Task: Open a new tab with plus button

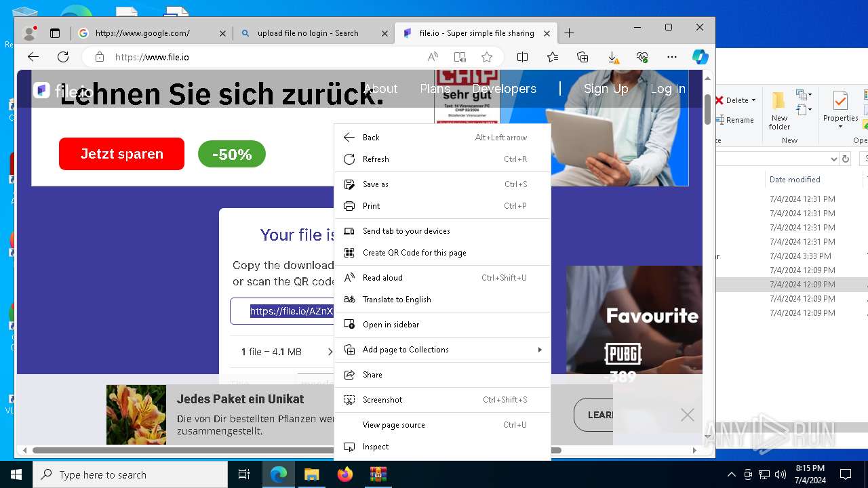Action: coord(569,33)
